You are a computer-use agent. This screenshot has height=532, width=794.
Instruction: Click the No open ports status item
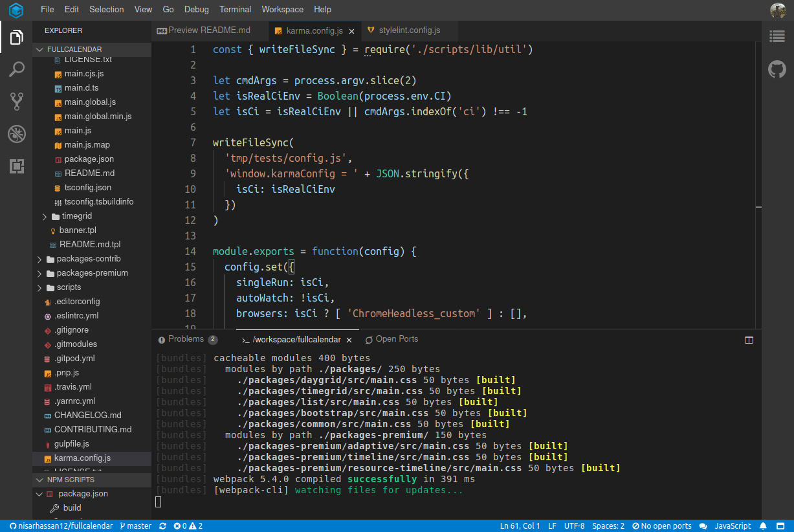[x=662, y=526]
